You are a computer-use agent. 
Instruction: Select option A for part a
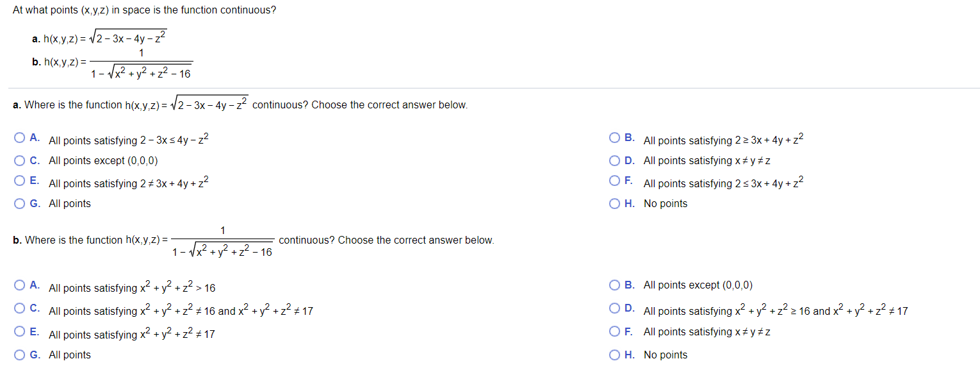[19, 138]
